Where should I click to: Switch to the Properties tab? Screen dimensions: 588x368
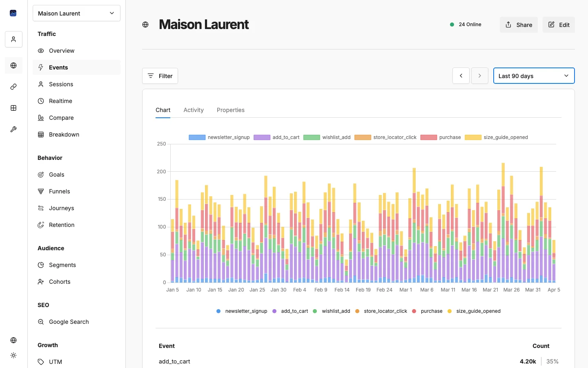231,110
